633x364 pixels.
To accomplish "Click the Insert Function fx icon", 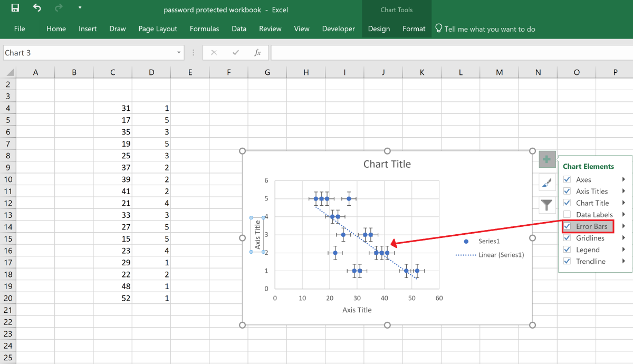I will pos(258,52).
